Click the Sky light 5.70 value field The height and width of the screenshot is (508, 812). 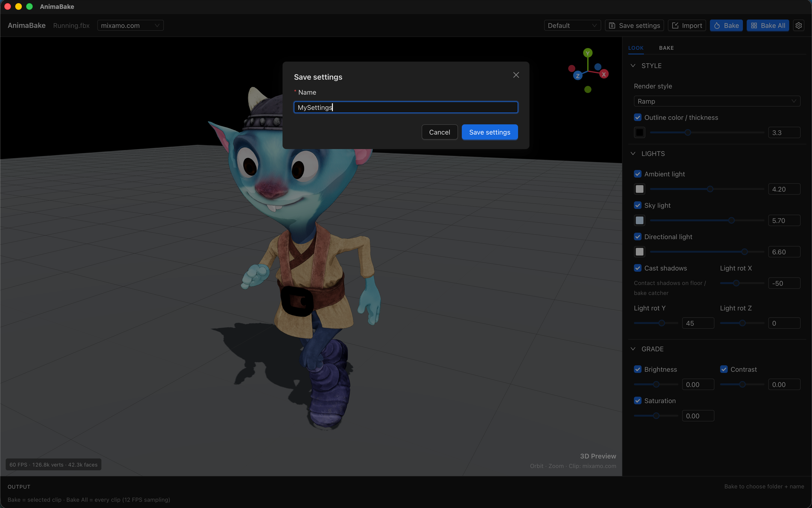(x=784, y=220)
